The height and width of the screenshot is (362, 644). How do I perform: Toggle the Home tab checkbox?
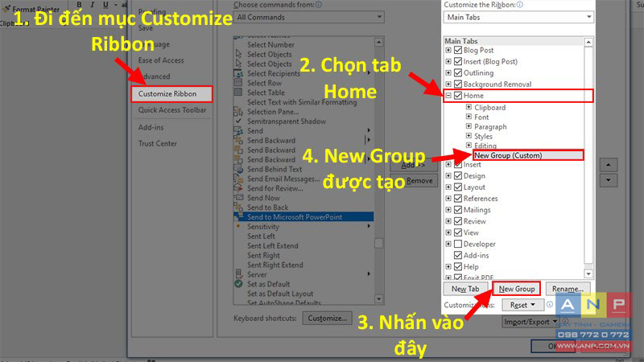tap(458, 96)
